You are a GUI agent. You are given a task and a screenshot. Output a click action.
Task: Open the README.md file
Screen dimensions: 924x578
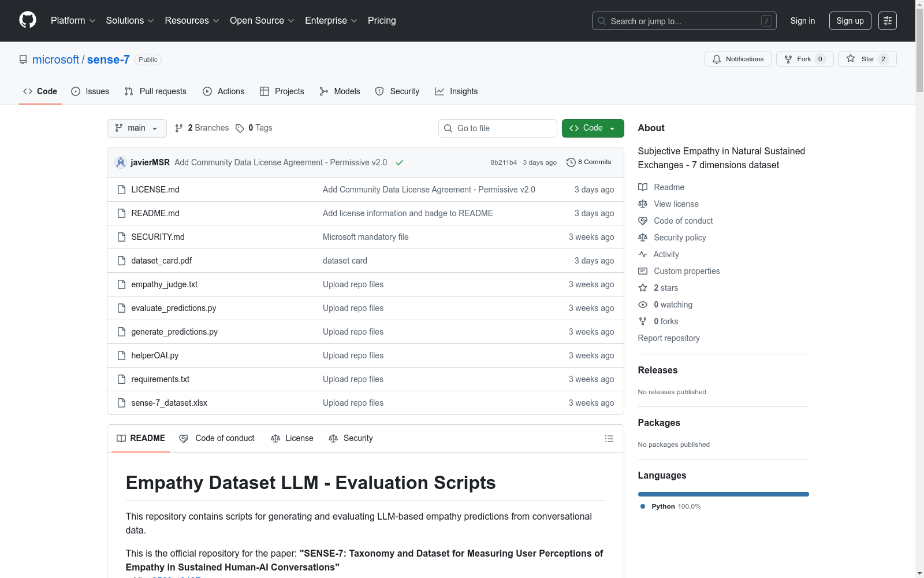[155, 213]
